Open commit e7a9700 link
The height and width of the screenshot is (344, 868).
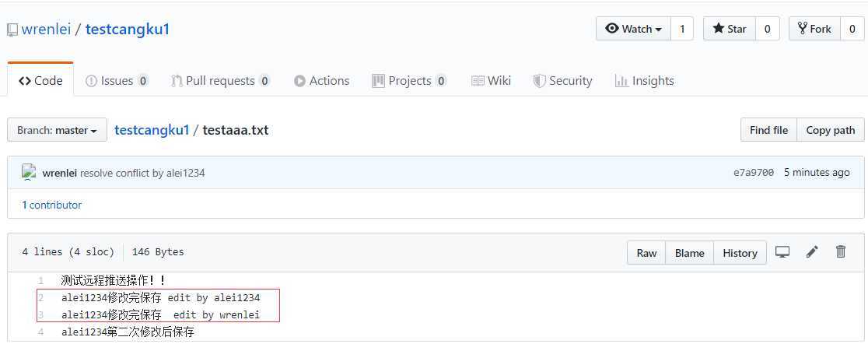point(754,172)
